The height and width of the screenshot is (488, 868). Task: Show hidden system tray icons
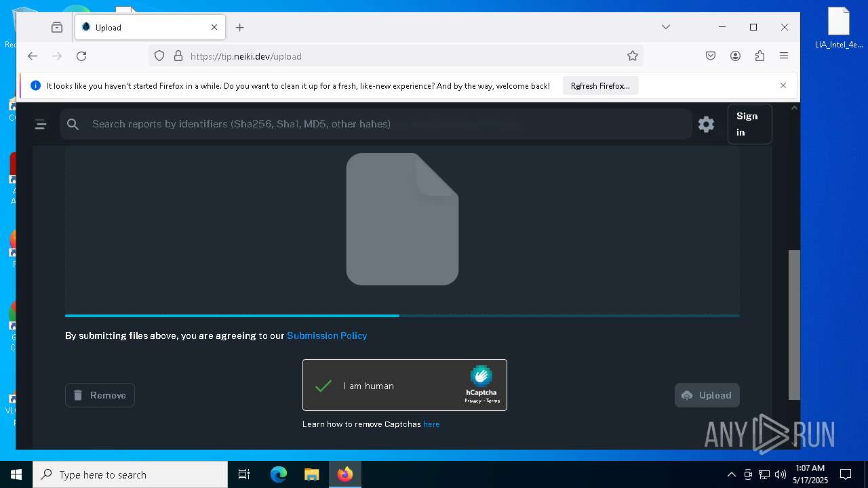click(731, 474)
